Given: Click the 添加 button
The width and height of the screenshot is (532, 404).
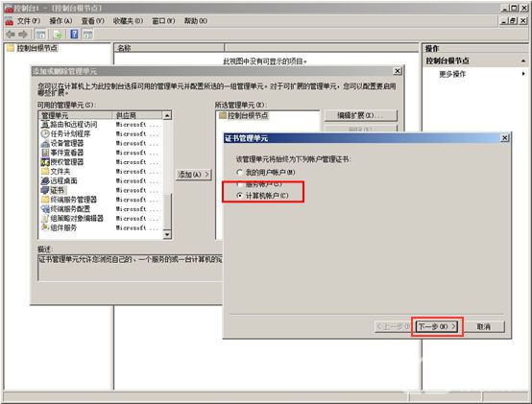Looking at the screenshot, I should (x=194, y=175).
